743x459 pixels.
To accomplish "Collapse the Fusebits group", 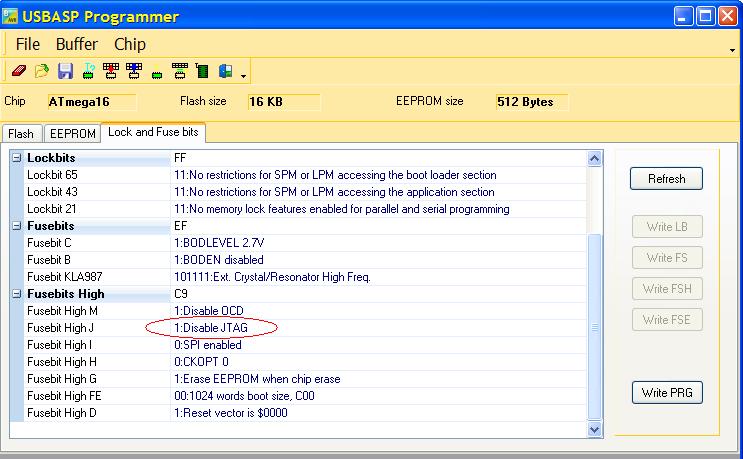I will pos(17,226).
